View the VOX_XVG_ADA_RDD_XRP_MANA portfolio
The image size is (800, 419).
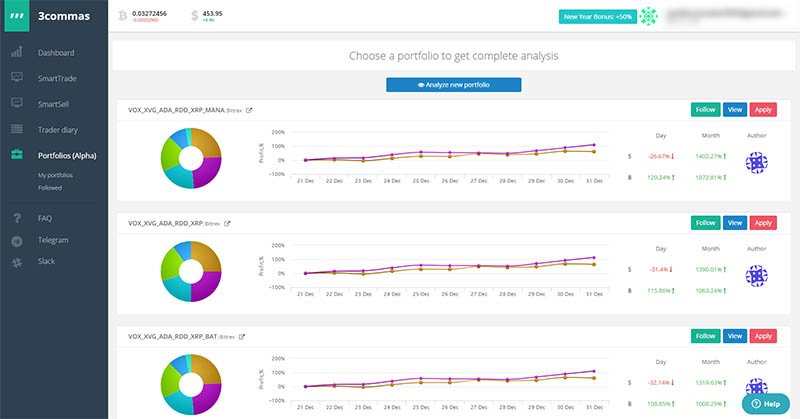pyautogui.click(x=735, y=110)
